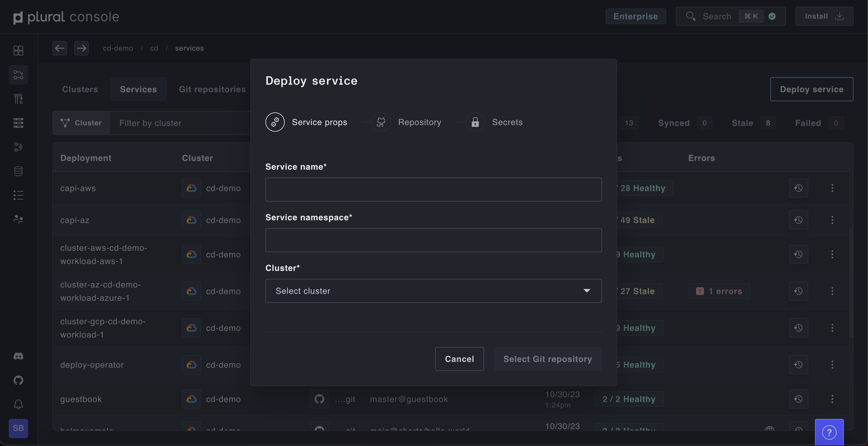Open the help question mark button
The image size is (868, 446).
click(829, 432)
